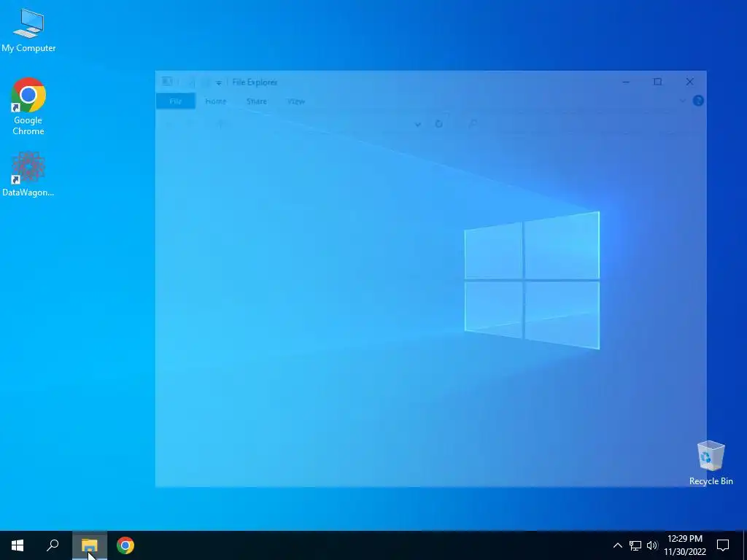Open the File tab in File Explorer
This screenshot has height=560, width=747.
coord(176,101)
